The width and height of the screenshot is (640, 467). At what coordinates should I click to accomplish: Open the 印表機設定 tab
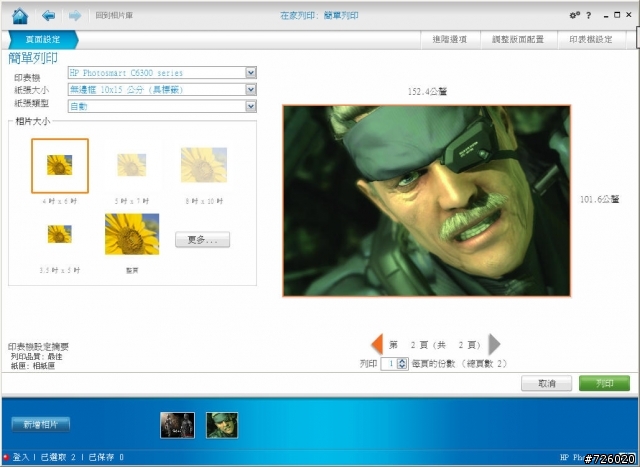point(591,40)
